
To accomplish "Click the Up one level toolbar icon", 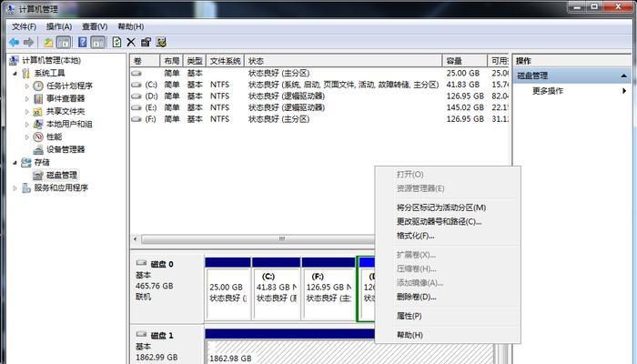I will [x=48, y=42].
